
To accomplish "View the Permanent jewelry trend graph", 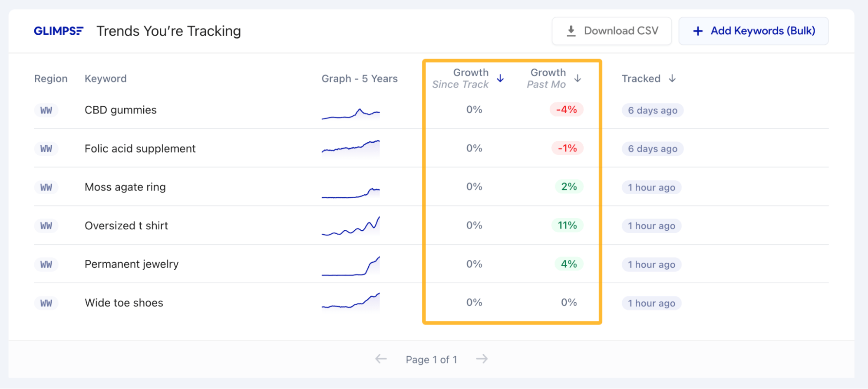I will coord(350,265).
